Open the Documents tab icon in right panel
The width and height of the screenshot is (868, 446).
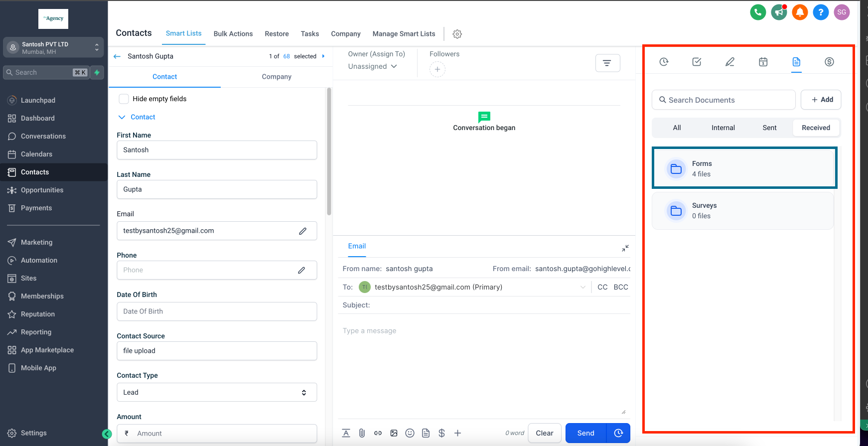tap(796, 62)
